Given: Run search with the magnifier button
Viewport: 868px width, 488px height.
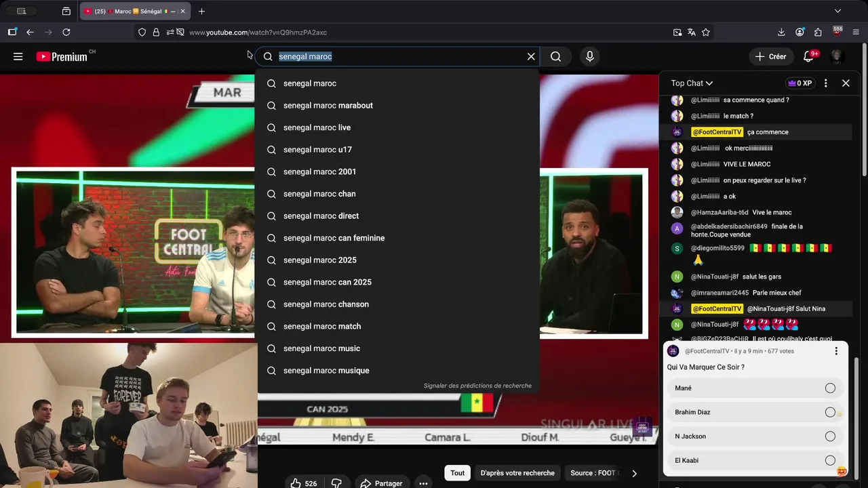Looking at the screenshot, I should point(556,57).
